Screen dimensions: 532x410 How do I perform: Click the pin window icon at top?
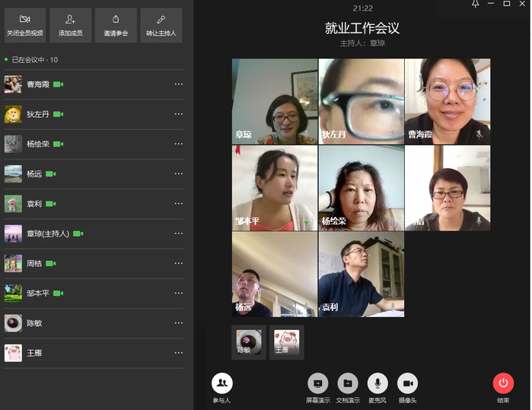[x=476, y=5]
